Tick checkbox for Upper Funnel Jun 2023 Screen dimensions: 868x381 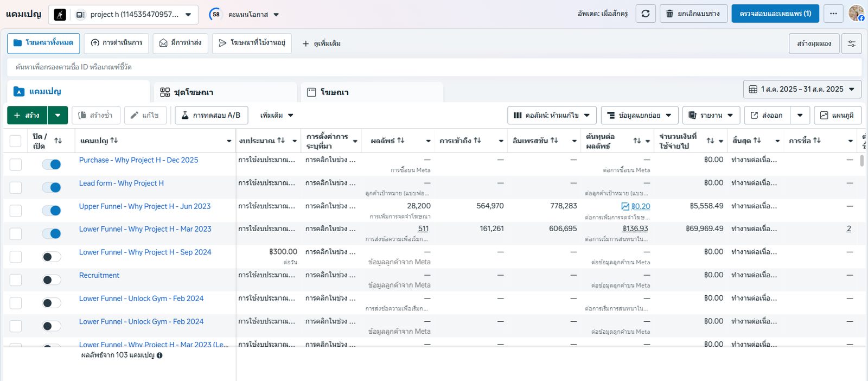coord(16,211)
